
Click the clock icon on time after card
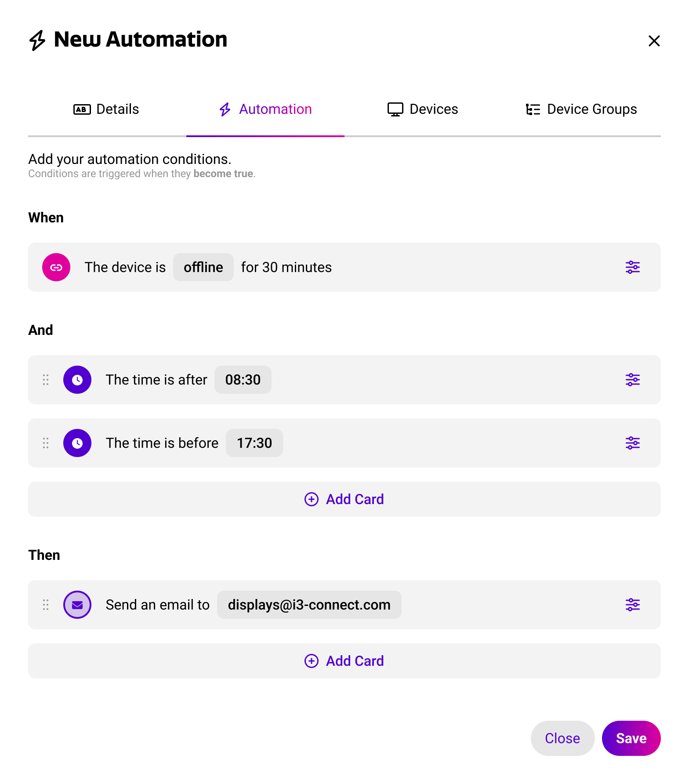click(77, 380)
